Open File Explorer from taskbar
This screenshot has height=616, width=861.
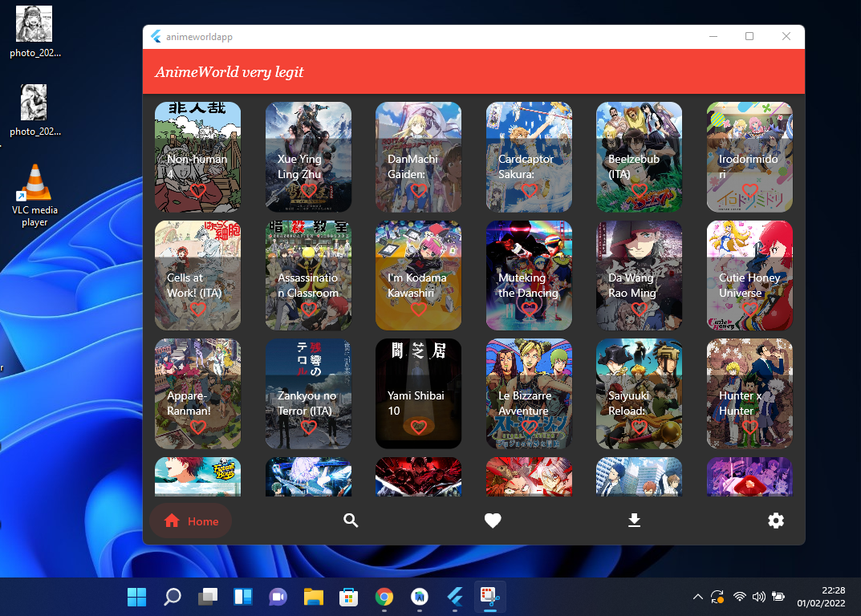click(x=314, y=597)
